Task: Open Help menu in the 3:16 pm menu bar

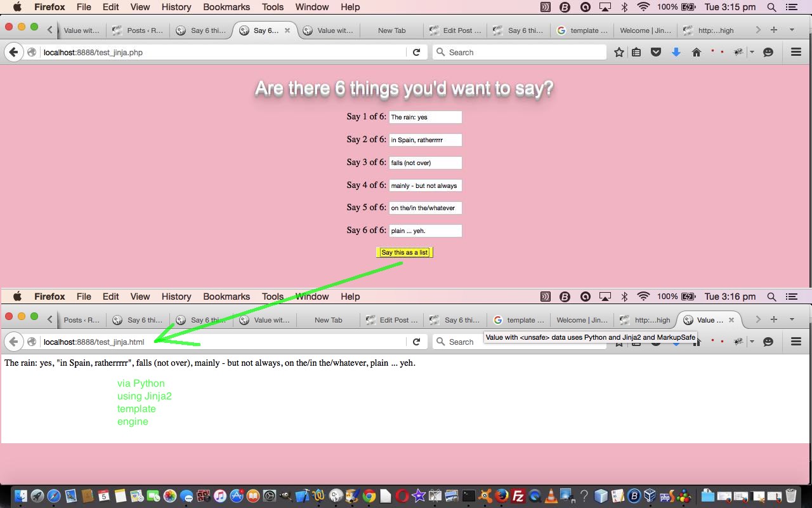Action: pyautogui.click(x=350, y=297)
